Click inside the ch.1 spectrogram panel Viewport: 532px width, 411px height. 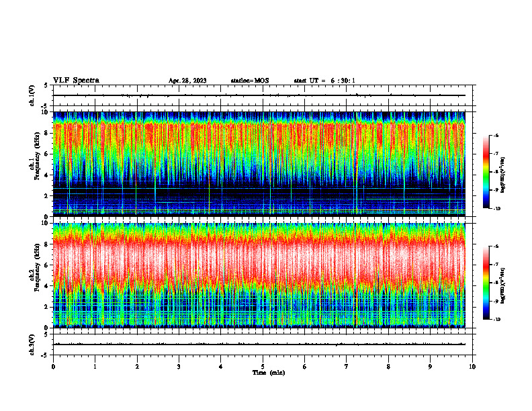tap(259, 164)
